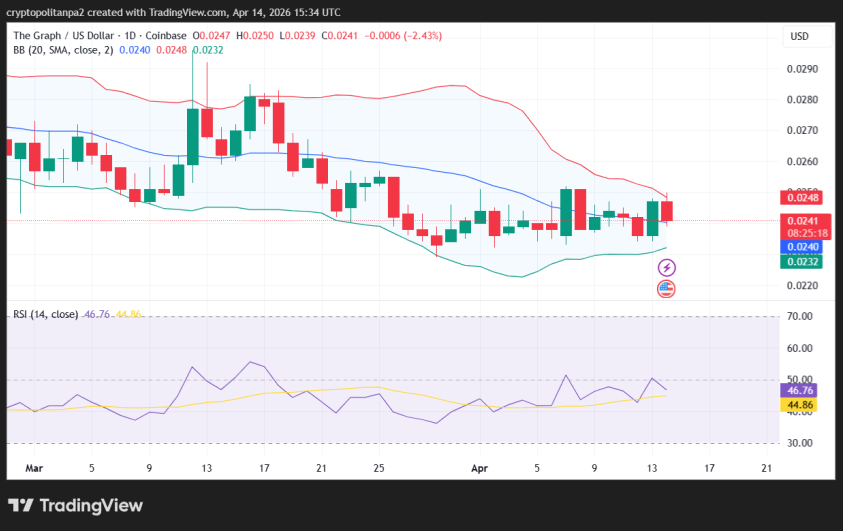Click the purple lightning event icon
This screenshot has height=531, width=843.
[x=667, y=268]
